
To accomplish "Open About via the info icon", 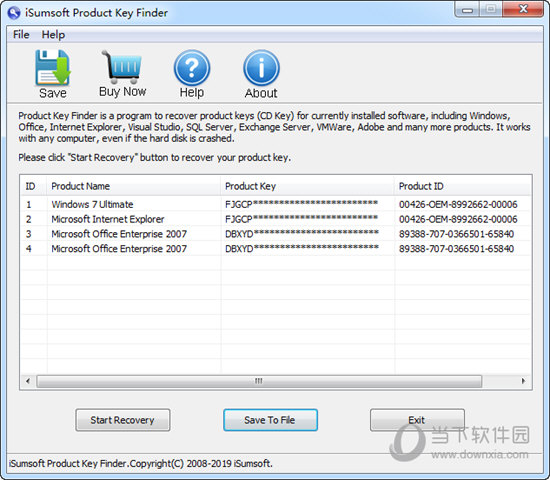I will pyautogui.click(x=261, y=67).
